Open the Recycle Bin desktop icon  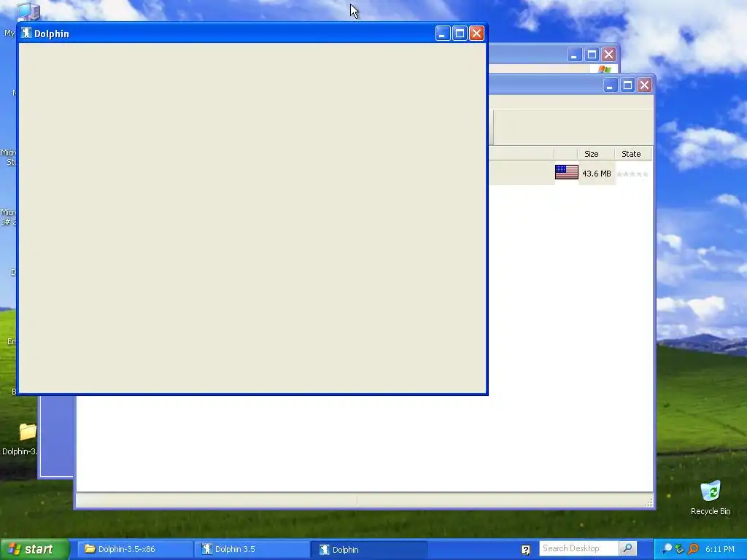tap(711, 491)
